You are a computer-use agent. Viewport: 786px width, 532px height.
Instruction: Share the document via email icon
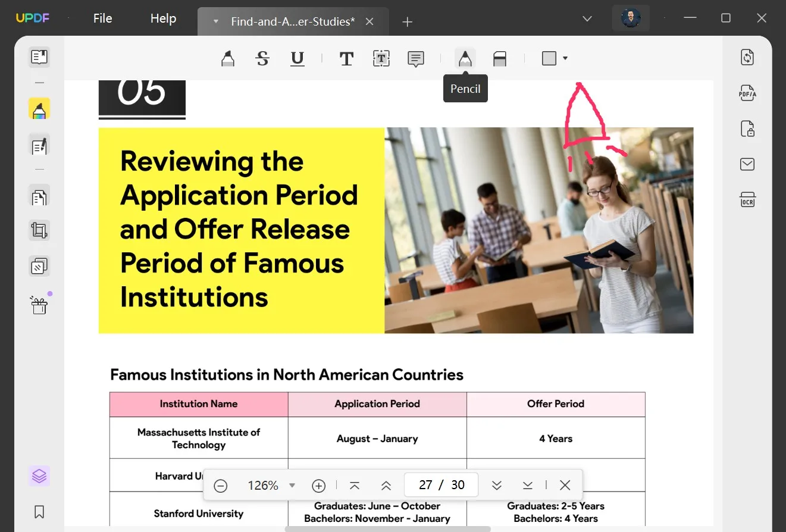747,164
